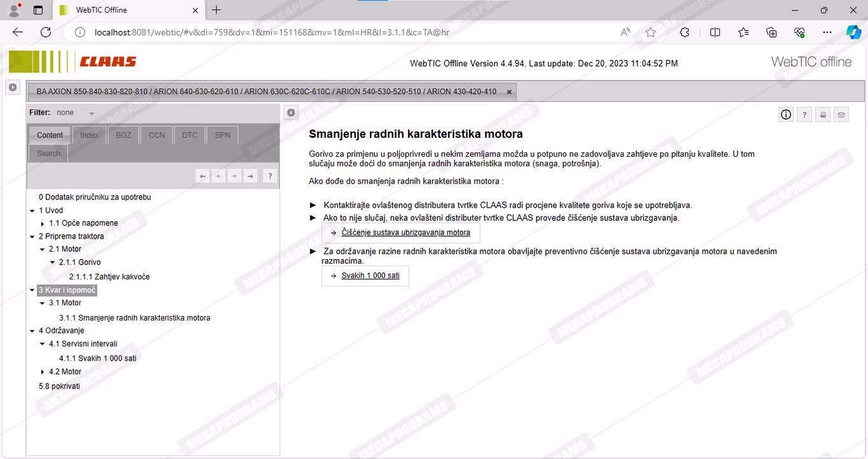
Task: Open link Čišćenje sustava ubrizgavanja motora
Action: point(405,233)
